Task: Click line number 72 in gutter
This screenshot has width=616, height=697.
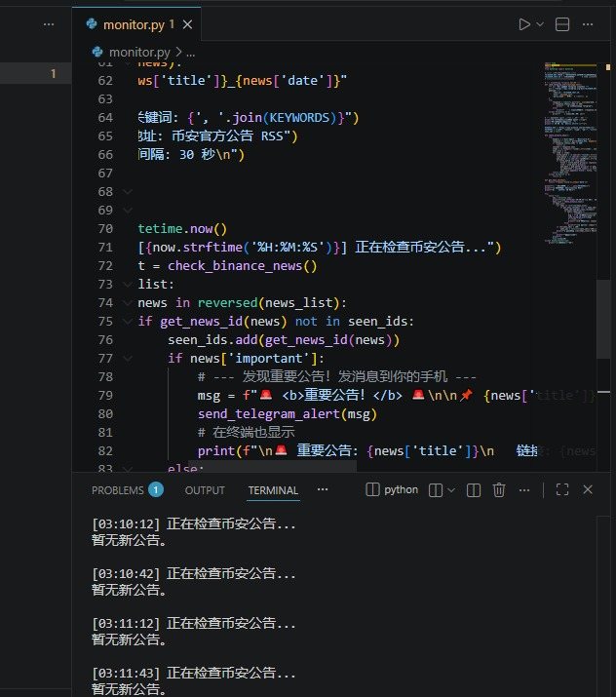Action: tap(105, 266)
